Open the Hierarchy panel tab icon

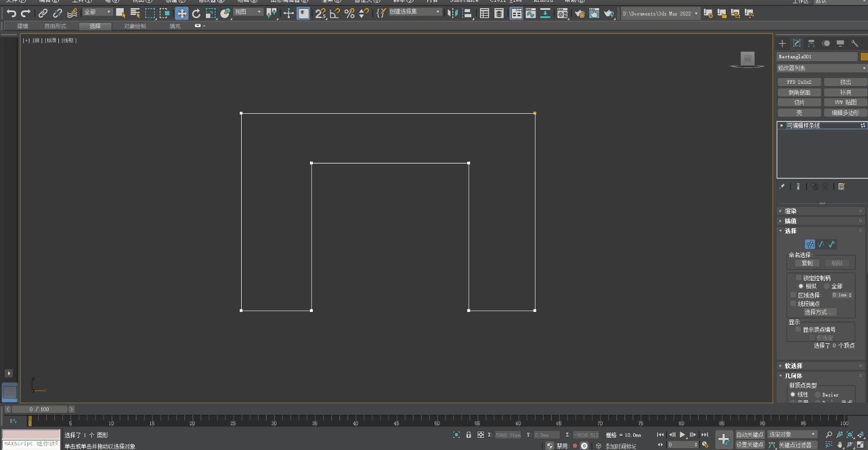click(x=811, y=43)
